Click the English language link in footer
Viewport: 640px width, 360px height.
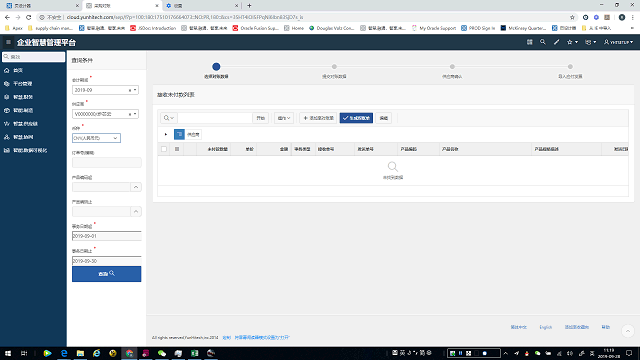coord(546,327)
